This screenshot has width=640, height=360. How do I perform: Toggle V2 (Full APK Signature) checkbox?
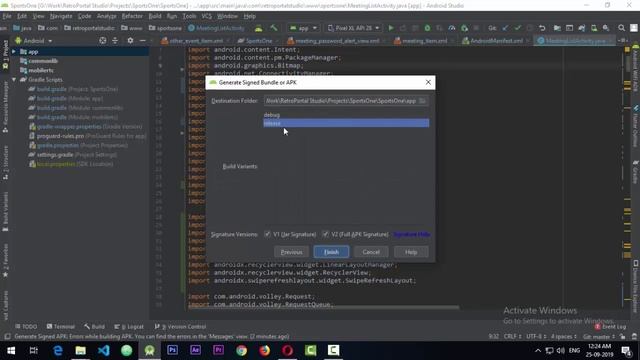(325, 234)
